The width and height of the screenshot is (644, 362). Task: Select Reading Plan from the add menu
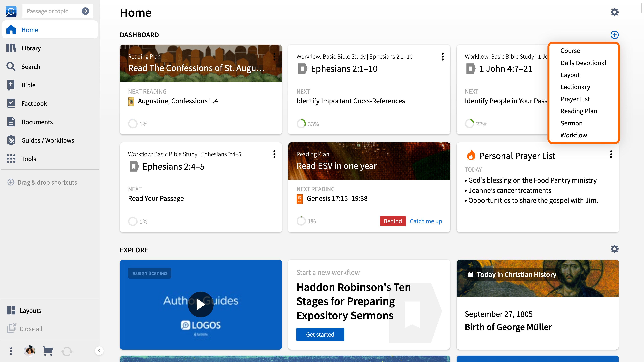[579, 111]
